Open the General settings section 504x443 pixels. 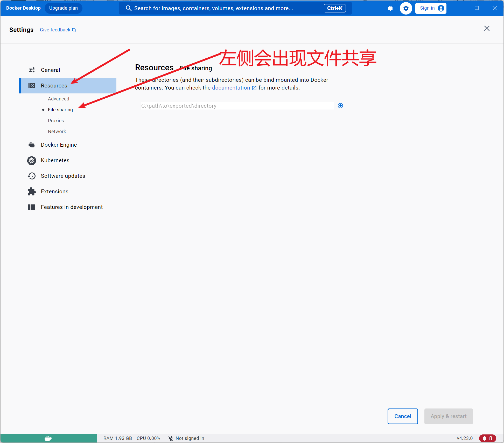pos(50,70)
